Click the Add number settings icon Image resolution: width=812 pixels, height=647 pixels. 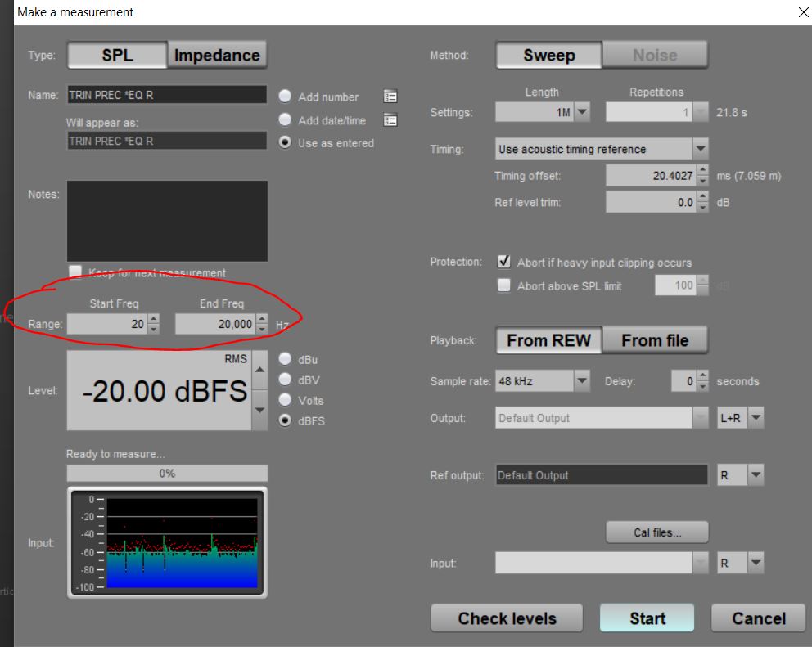tap(390, 97)
